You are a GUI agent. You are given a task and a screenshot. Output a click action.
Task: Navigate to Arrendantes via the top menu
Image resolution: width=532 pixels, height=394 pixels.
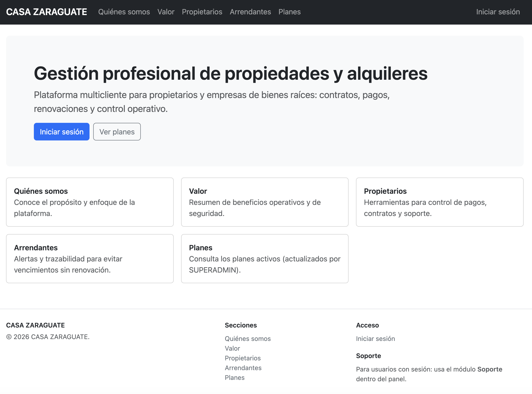tap(250, 12)
